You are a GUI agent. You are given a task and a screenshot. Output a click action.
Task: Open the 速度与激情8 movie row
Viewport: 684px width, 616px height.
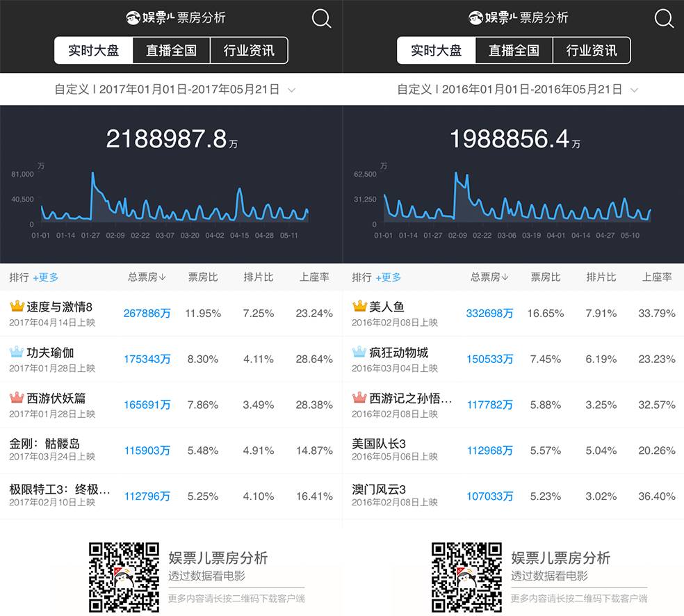point(171,314)
